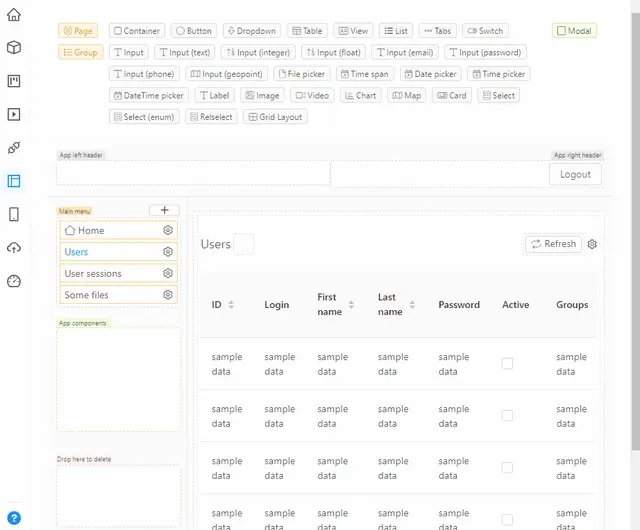
Task: Open settings gear for User sessions menu item
Action: [x=168, y=273]
